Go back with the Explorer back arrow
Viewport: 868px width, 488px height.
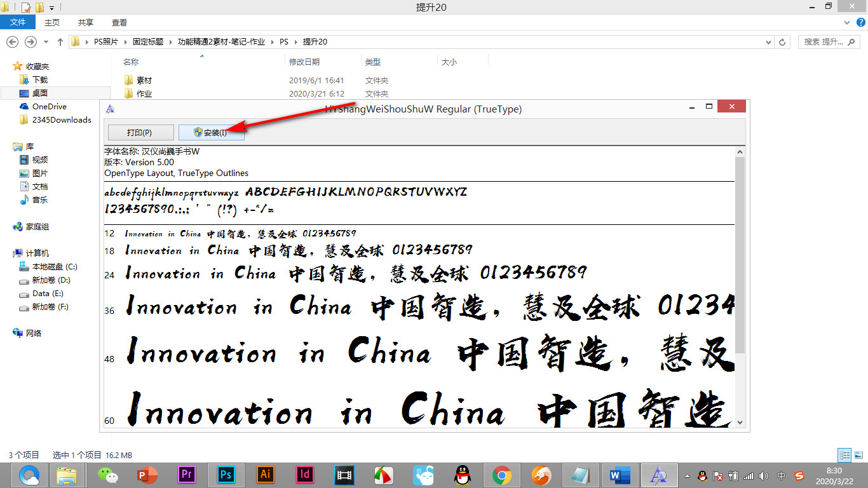(13, 41)
